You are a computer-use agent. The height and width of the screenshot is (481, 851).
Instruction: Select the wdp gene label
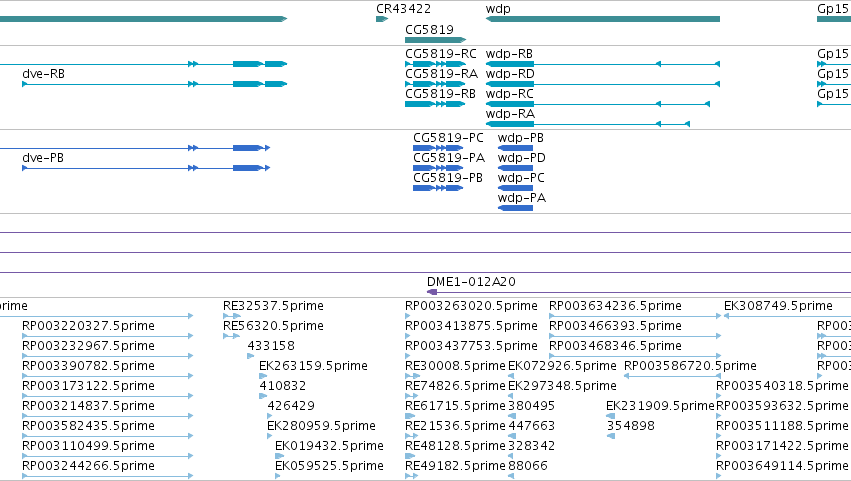pos(498,9)
